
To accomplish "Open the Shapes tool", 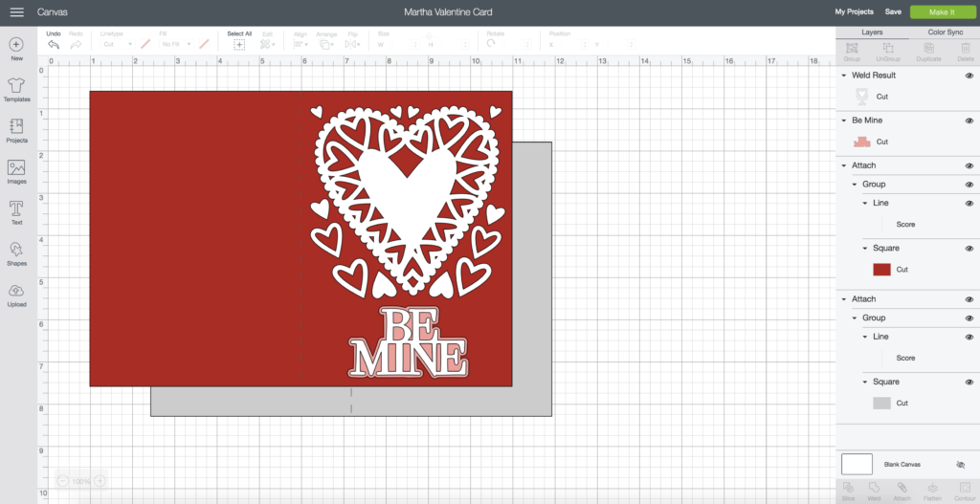I will click(17, 254).
